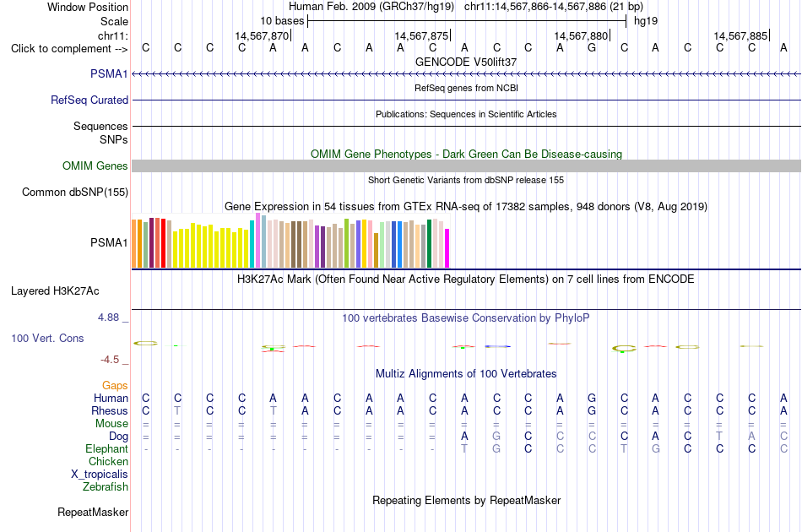
Task: Click the dark green bar in GTEx chart
Action: pyautogui.click(x=430, y=243)
